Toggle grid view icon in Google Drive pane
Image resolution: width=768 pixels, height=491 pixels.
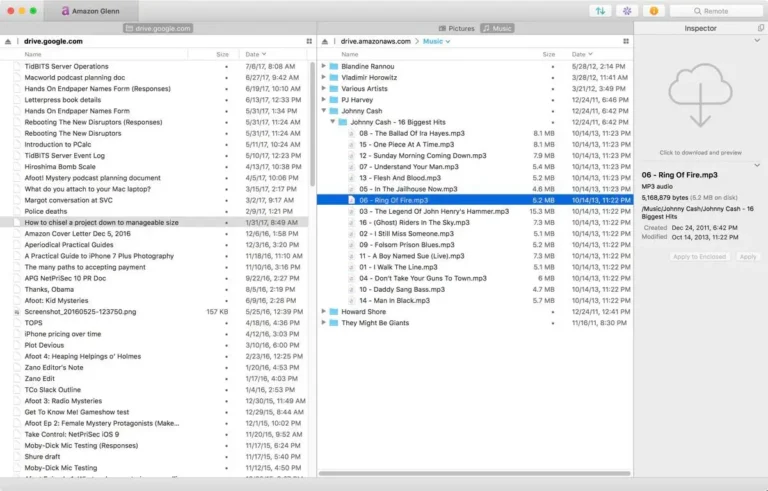[309, 42]
